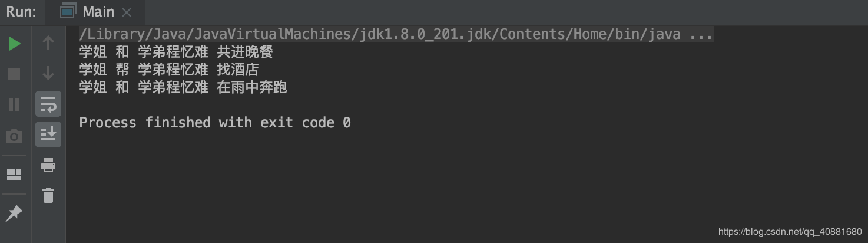
Task: Click the "Process finished with exit code 0" text
Action: coord(215,123)
